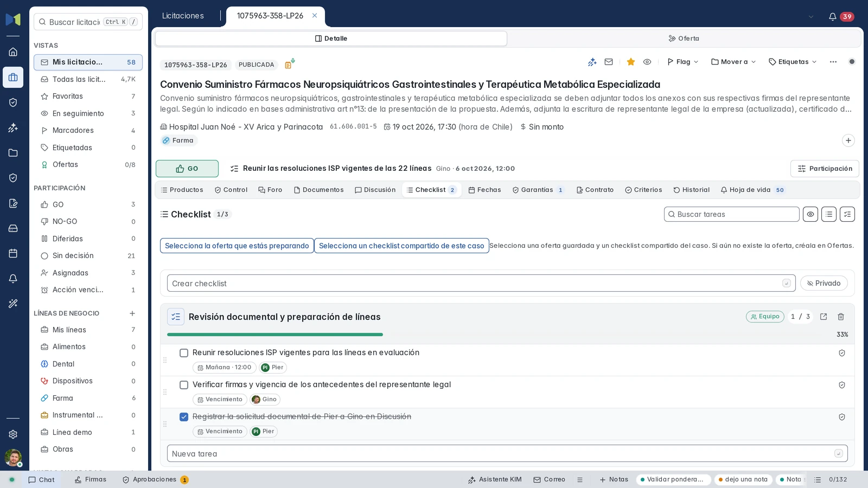This screenshot has width=868, height=488.
Task: Open the AI sparkles icon in left rail
Action: point(13,128)
